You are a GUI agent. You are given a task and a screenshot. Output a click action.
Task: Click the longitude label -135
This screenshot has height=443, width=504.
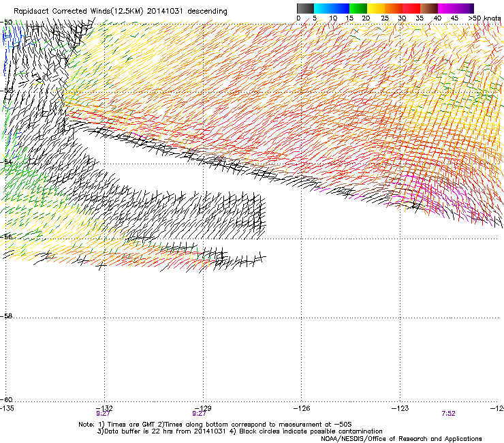pyautogui.click(x=7, y=408)
